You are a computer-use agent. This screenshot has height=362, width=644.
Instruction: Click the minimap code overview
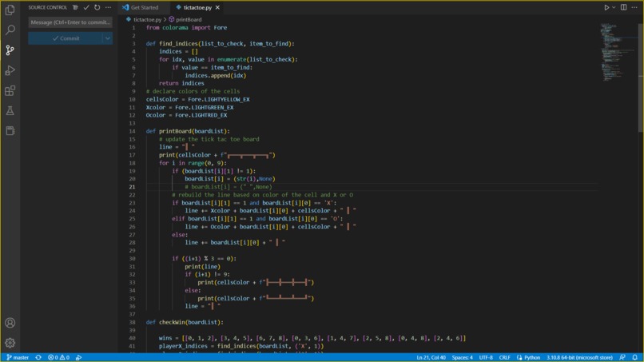pos(617,51)
